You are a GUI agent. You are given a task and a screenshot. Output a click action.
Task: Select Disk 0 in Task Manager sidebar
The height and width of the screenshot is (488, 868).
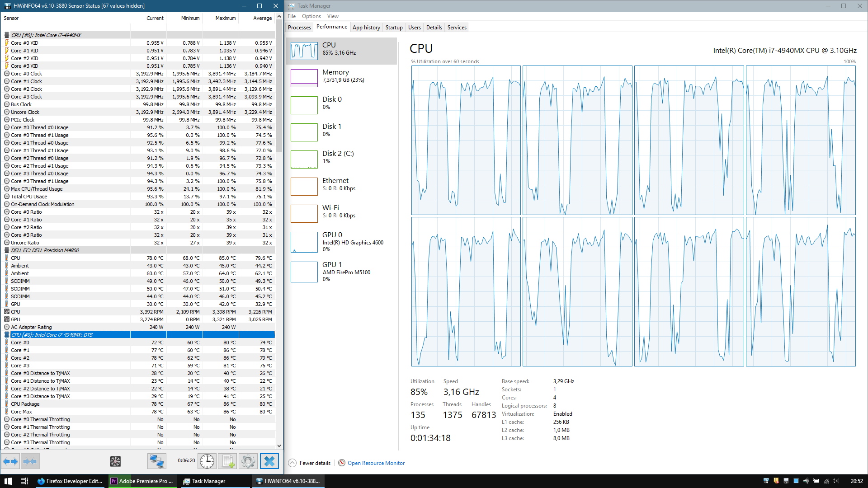[342, 105]
